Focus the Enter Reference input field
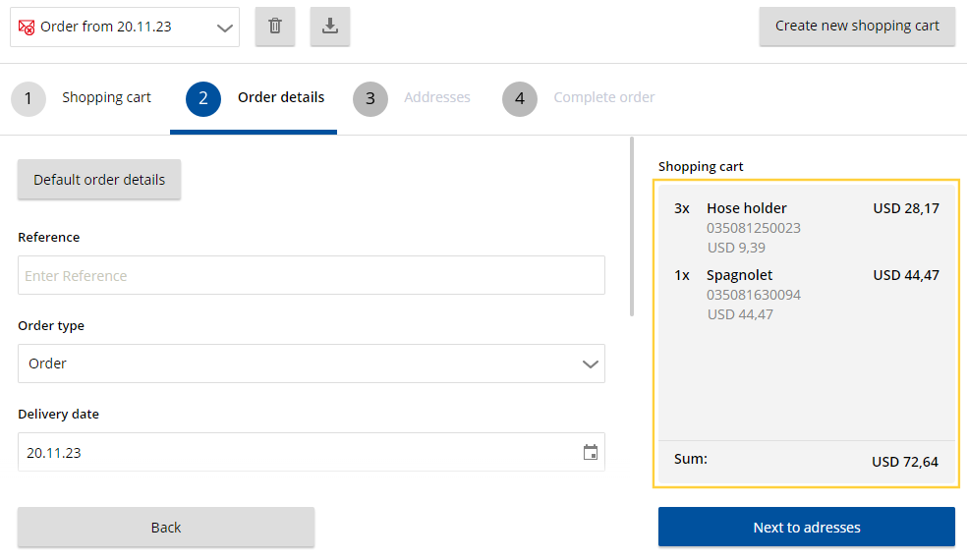 coord(312,275)
